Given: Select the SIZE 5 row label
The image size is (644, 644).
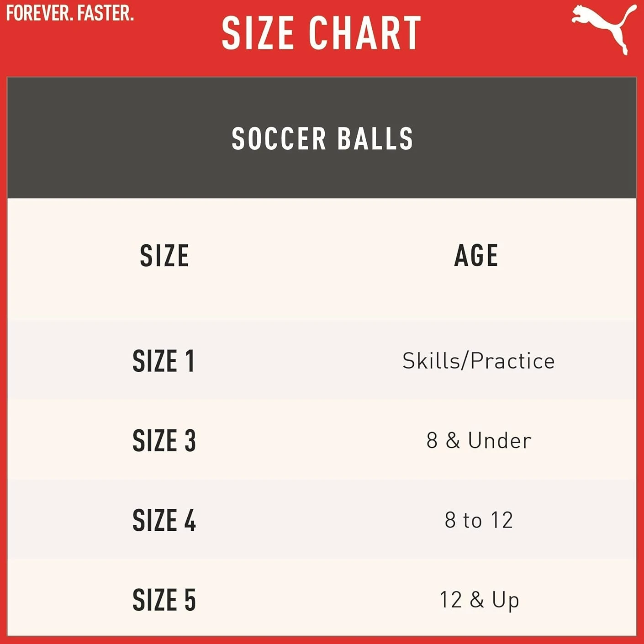Looking at the screenshot, I should coord(164,600).
